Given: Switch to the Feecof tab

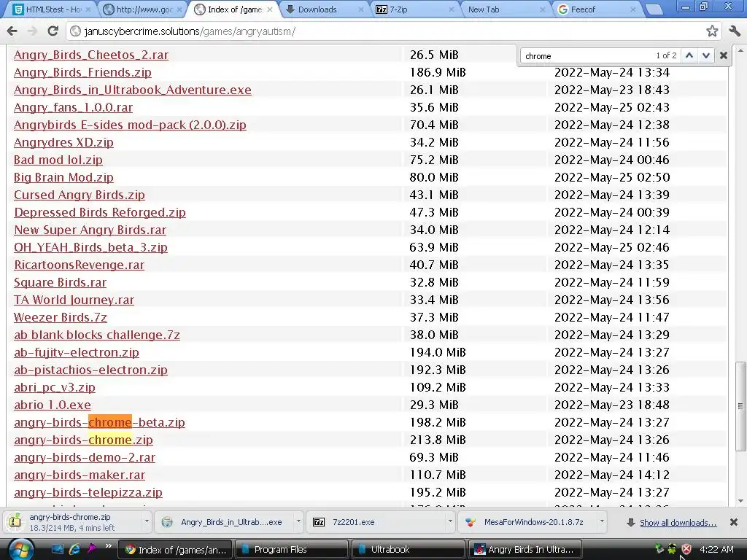Looking at the screenshot, I should (595, 9).
